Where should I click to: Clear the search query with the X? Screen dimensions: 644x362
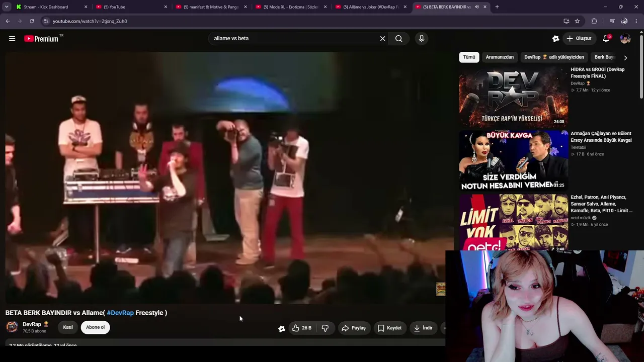(382, 39)
